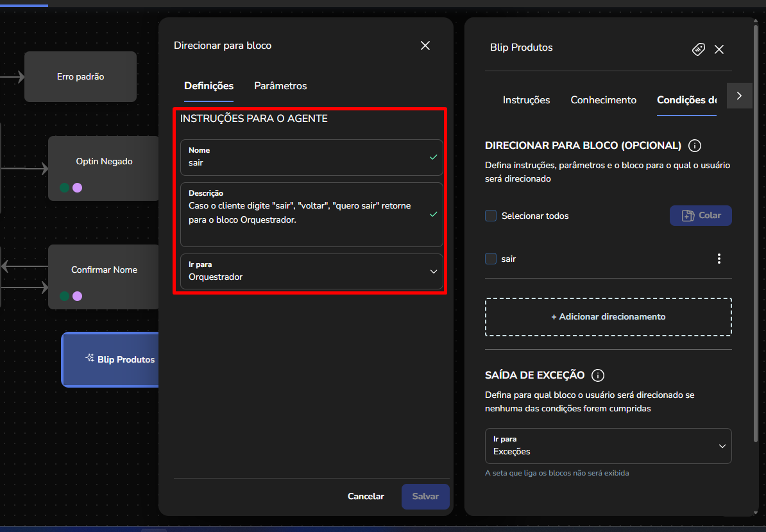Click the purple dot on Optin Negado block

point(78,188)
